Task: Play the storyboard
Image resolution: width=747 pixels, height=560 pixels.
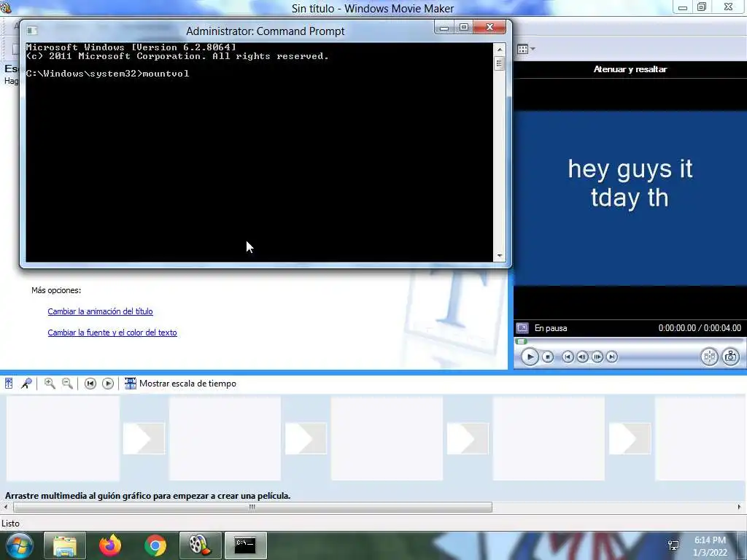Action: pos(108,384)
